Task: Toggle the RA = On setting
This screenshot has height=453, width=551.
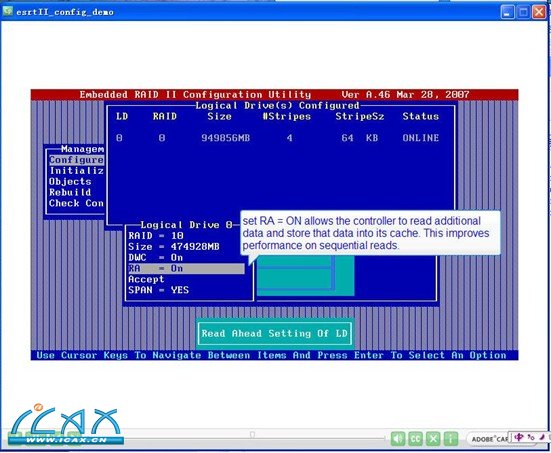Action: pos(186,268)
